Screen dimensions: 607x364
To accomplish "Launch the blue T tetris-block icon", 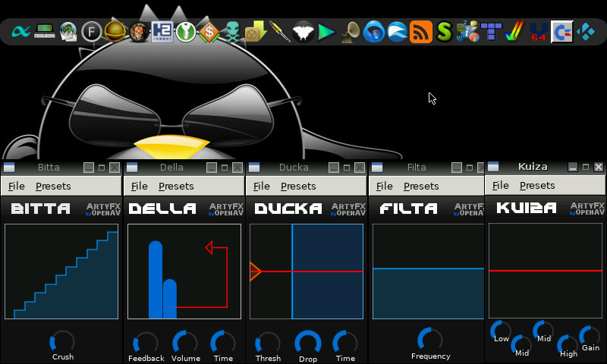I will (491, 32).
